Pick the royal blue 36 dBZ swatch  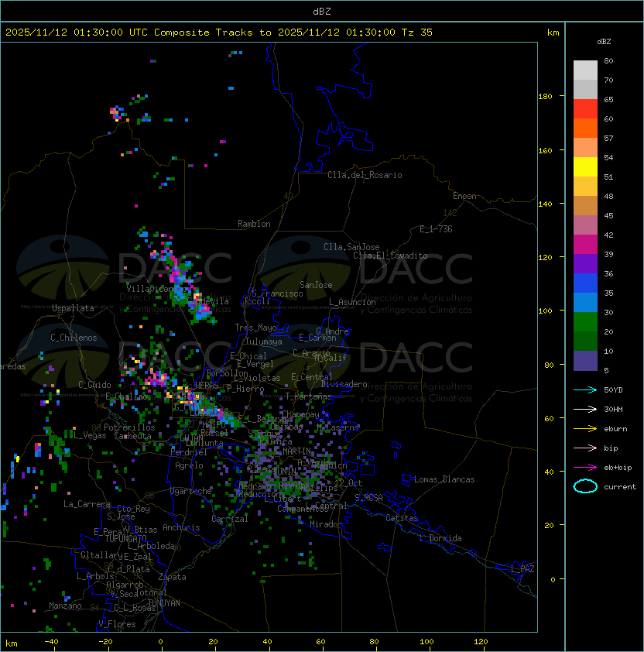click(x=585, y=283)
